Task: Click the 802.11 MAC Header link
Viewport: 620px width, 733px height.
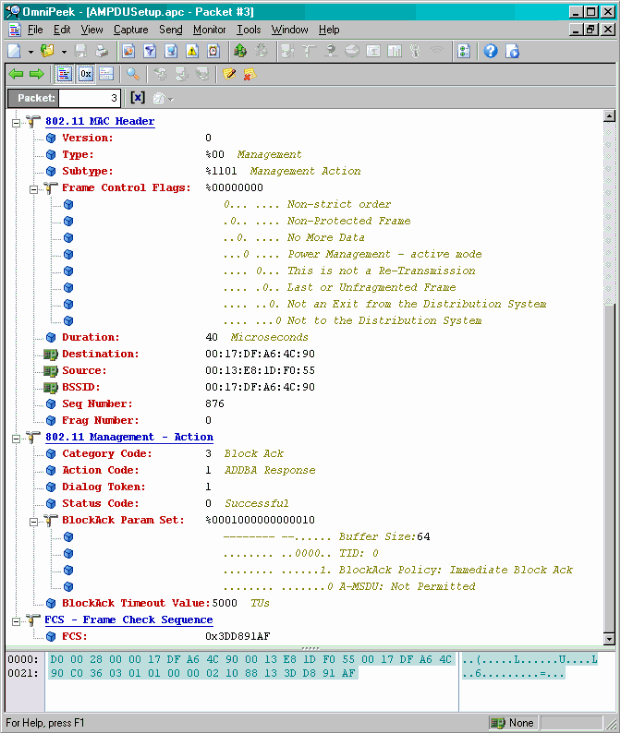Action: point(100,122)
